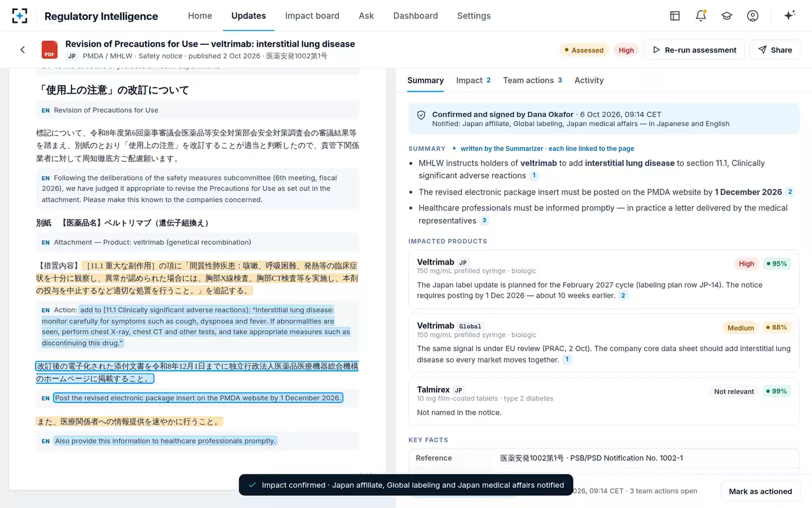Click the Regulatory Intelligence logo icon

tap(20, 16)
